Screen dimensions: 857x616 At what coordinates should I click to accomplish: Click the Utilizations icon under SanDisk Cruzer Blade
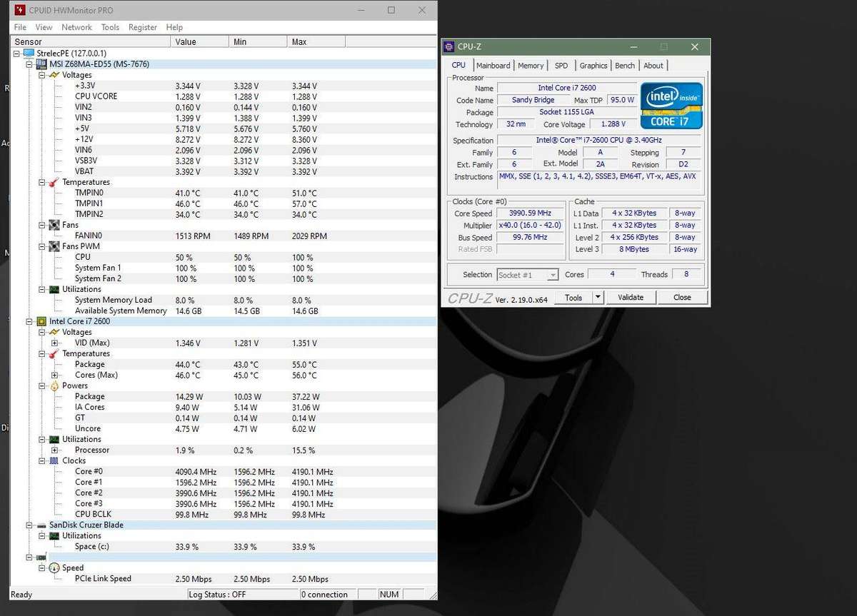coord(54,535)
